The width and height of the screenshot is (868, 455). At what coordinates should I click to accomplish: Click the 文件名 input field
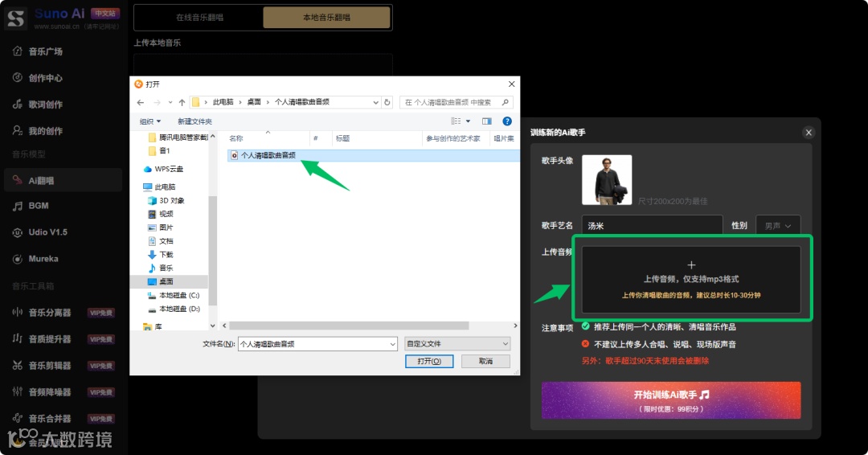[x=313, y=344]
